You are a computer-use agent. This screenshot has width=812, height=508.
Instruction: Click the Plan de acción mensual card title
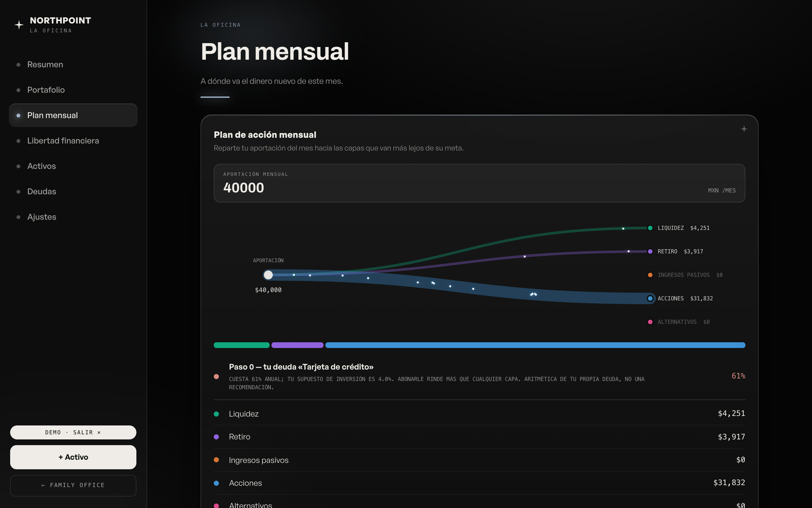click(265, 135)
